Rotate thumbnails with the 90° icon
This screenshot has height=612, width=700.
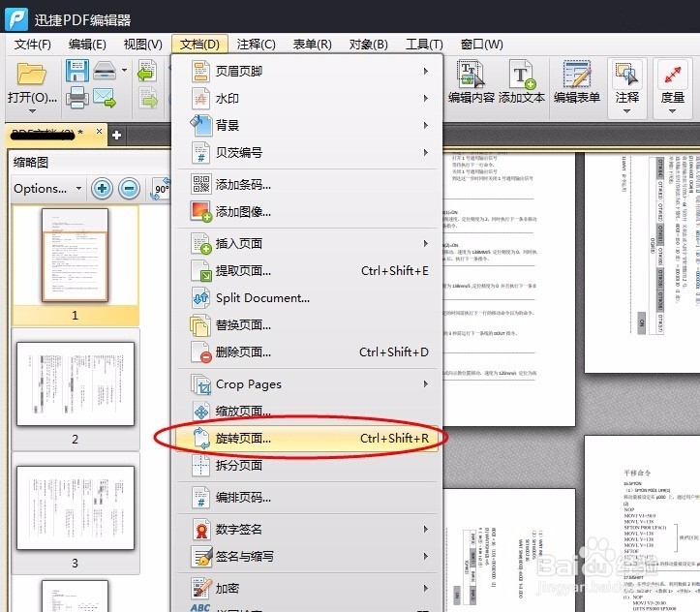pyautogui.click(x=161, y=189)
